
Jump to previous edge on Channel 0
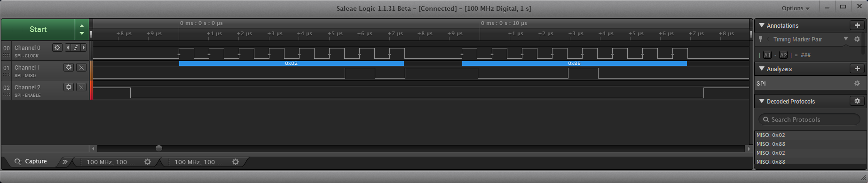pos(68,48)
